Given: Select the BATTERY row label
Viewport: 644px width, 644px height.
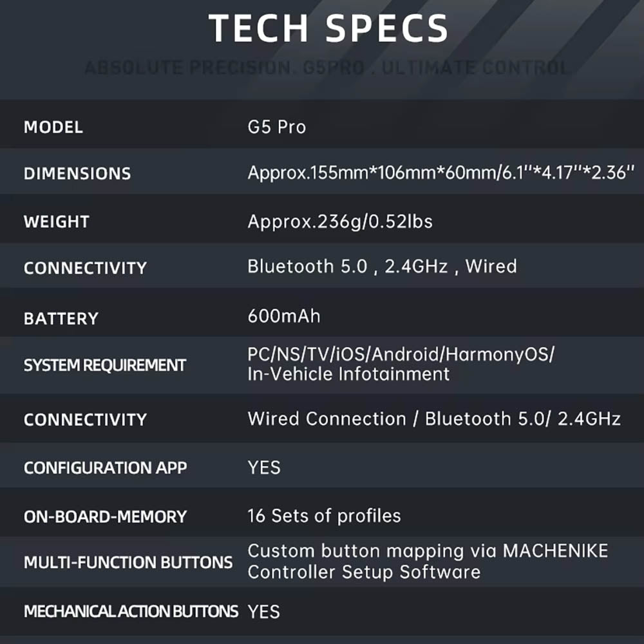Looking at the screenshot, I should (x=61, y=318).
